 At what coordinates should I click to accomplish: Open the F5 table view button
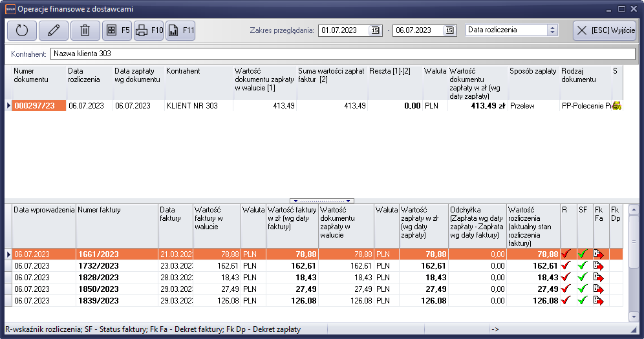click(117, 30)
